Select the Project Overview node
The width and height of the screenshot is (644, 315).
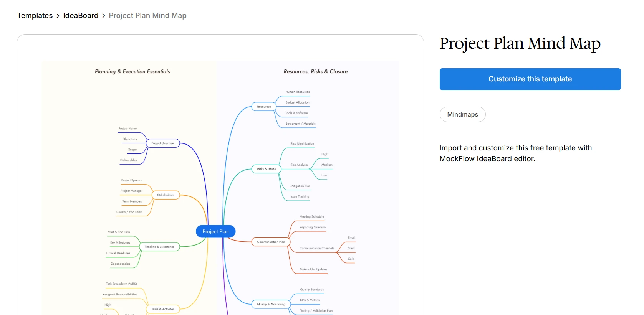[x=162, y=143]
